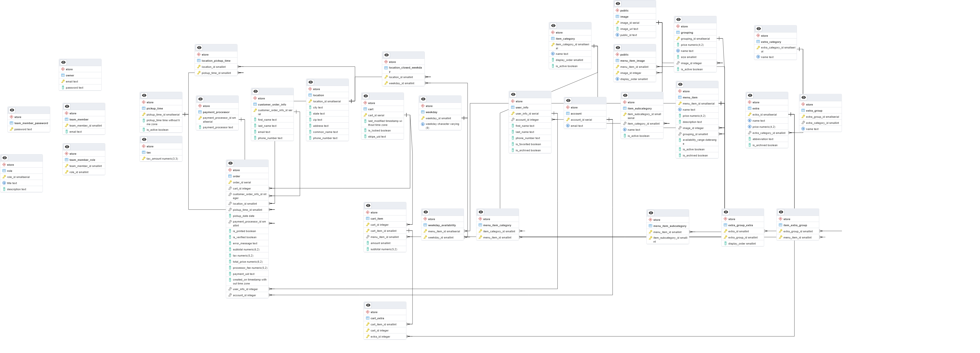Select 'extra_id integer' row in cart_extra table
The width and height of the screenshot is (980, 353).
[385, 336]
